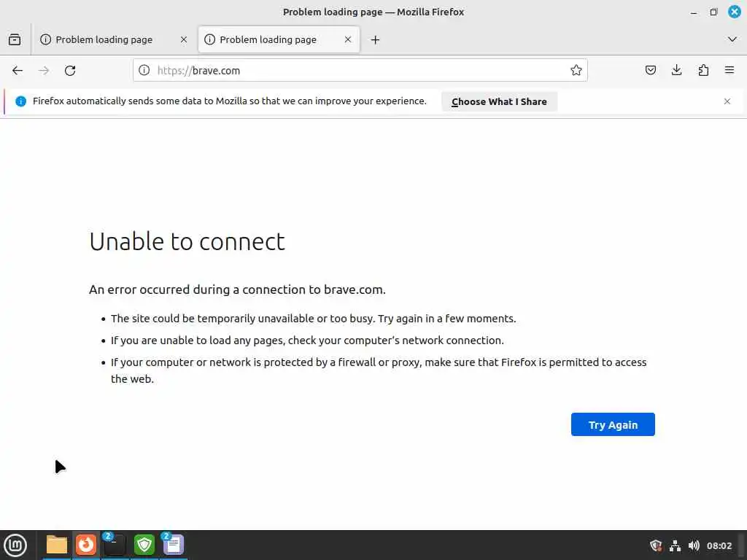Click the 08:02 clock in panel
Viewport: 747px width, 560px height.
719,545
